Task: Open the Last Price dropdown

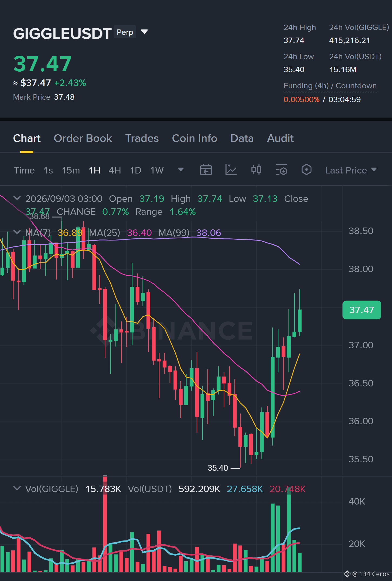Action: pyautogui.click(x=351, y=170)
